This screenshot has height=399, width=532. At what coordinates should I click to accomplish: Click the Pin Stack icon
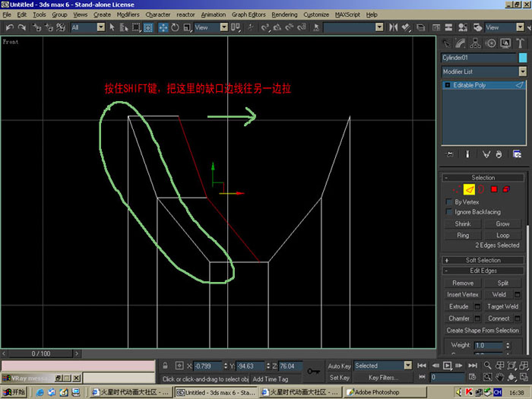[x=450, y=154]
